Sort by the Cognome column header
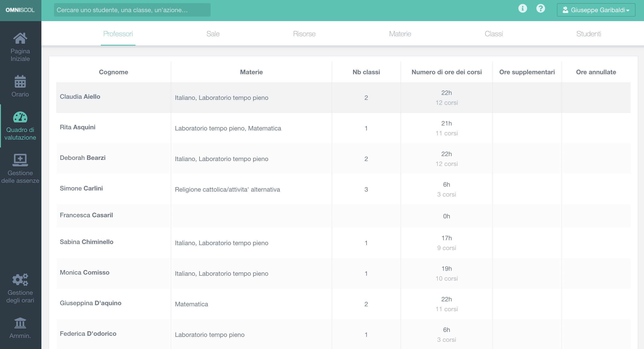Screen dimensions: 644x349 (113, 72)
